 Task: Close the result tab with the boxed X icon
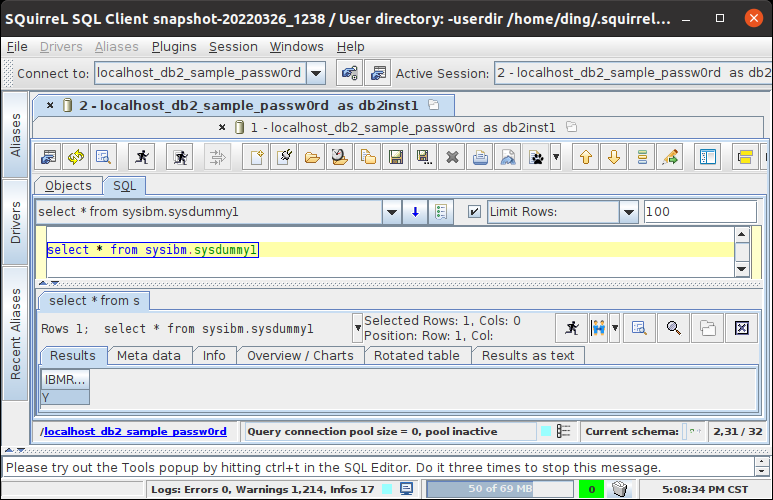click(x=741, y=327)
